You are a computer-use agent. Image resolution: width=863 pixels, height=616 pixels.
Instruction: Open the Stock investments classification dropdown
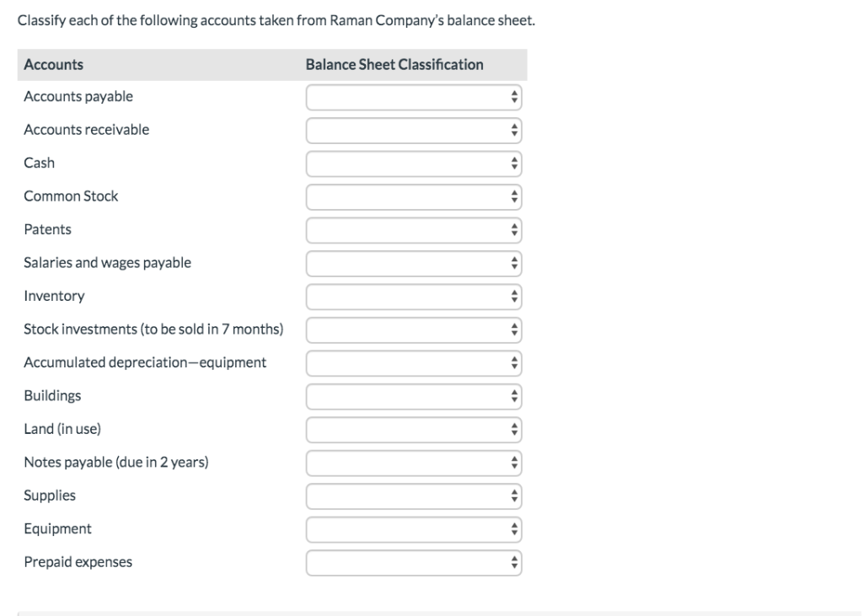coord(413,329)
